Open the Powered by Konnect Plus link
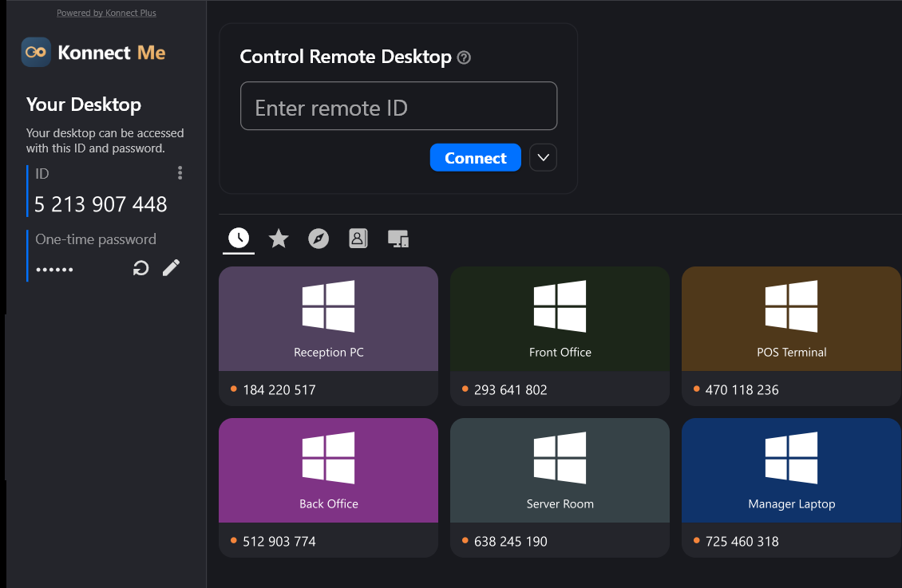This screenshot has height=588, width=902. [x=106, y=13]
